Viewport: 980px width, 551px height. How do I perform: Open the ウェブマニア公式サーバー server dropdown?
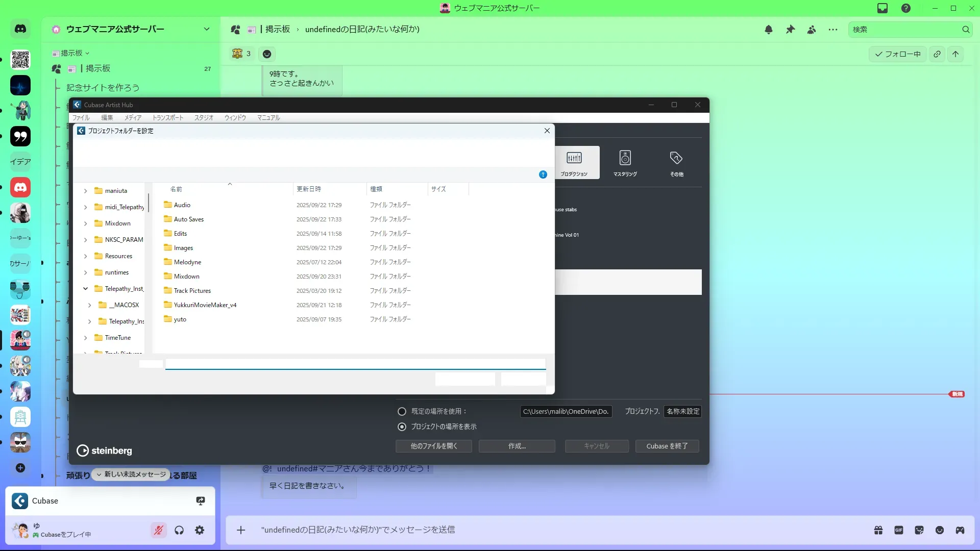[x=206, y=29]
